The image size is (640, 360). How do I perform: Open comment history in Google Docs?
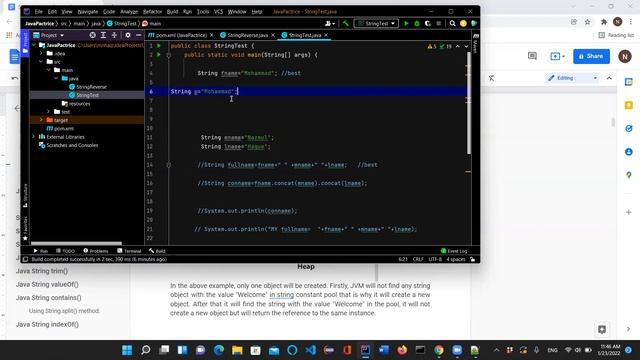[x=532, y=56]
